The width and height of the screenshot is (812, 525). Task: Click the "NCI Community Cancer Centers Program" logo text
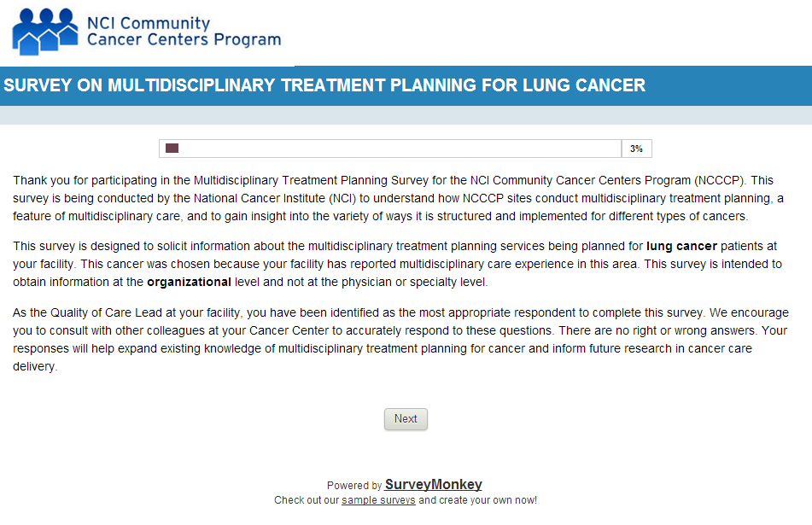click(184, 31)
